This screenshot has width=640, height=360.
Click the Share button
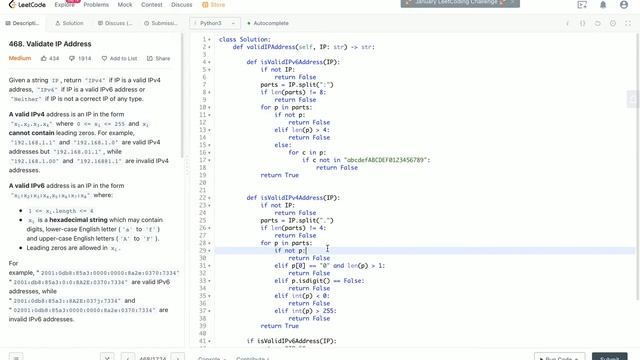click(x=158, y=58)
